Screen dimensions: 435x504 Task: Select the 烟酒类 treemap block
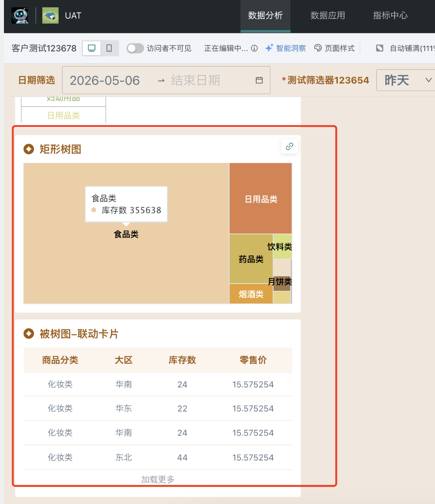[251, 294]
